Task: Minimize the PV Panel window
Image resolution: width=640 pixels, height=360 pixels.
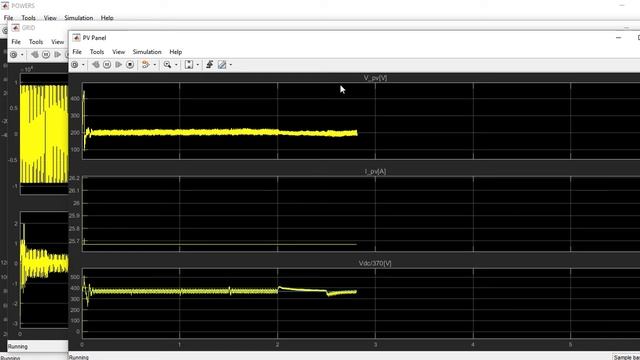Action: tap(618, 38)
